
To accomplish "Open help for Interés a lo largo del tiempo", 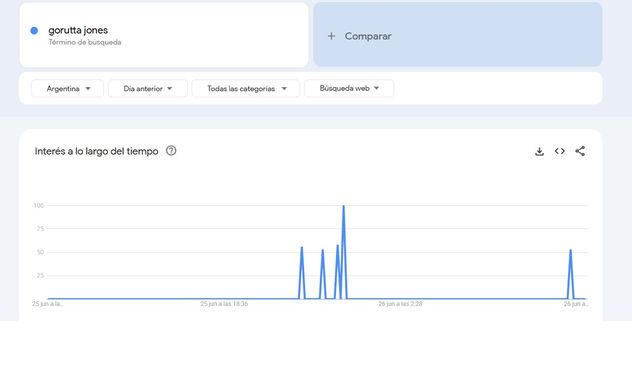I will [171, 151].
